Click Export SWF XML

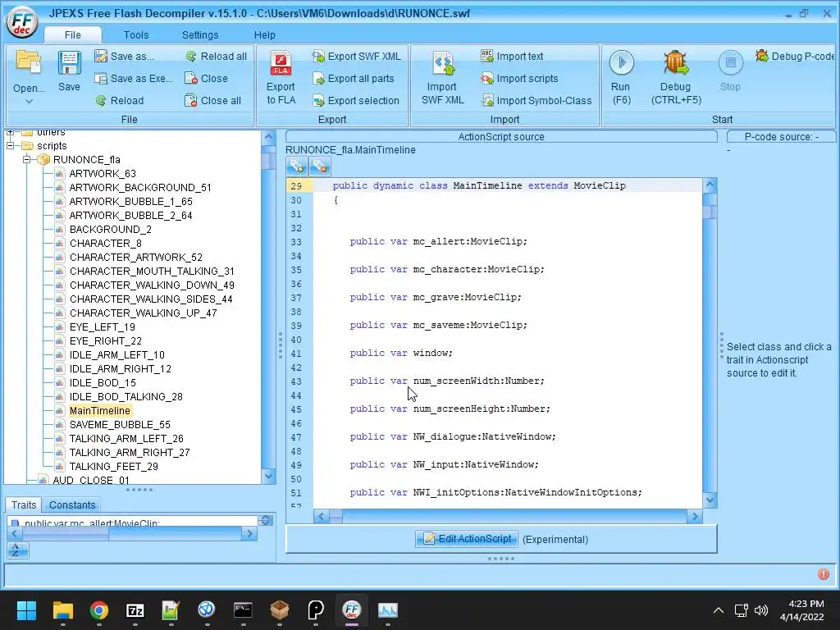(x=356, y=57)
